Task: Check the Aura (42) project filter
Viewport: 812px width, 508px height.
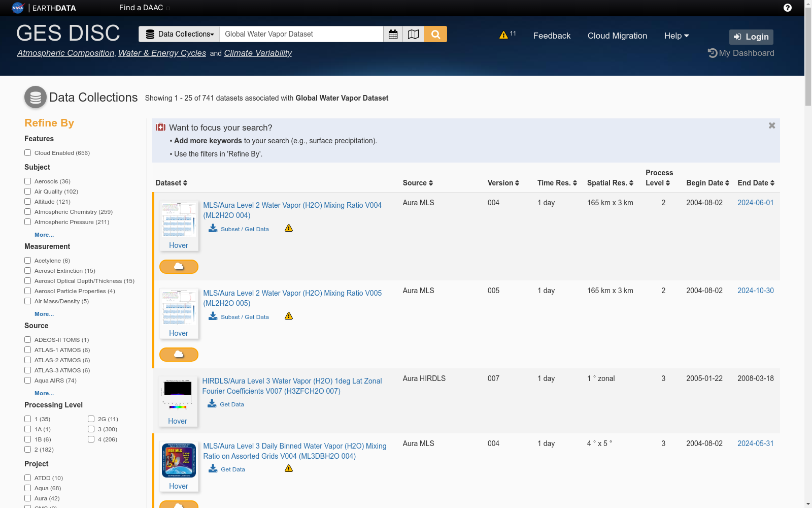Action: coord(28,498)
